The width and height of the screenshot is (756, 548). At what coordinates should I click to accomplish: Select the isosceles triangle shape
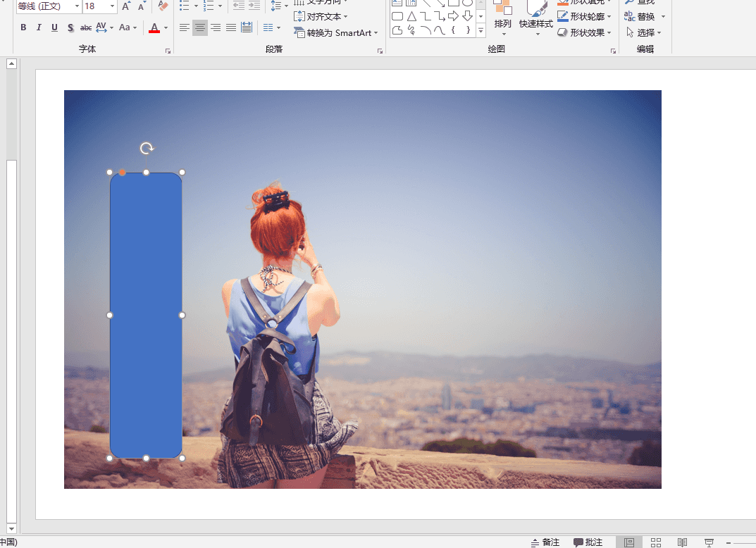point(411,16)
